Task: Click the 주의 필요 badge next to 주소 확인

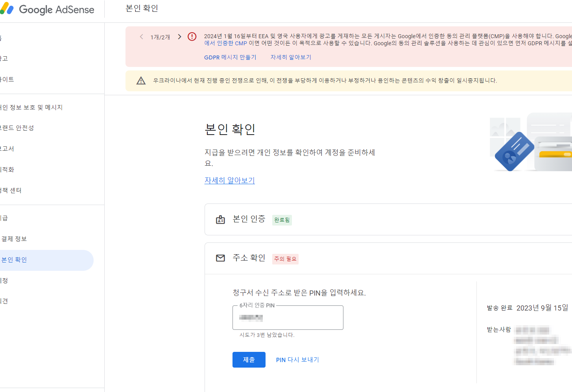Action: pos(285,259)
